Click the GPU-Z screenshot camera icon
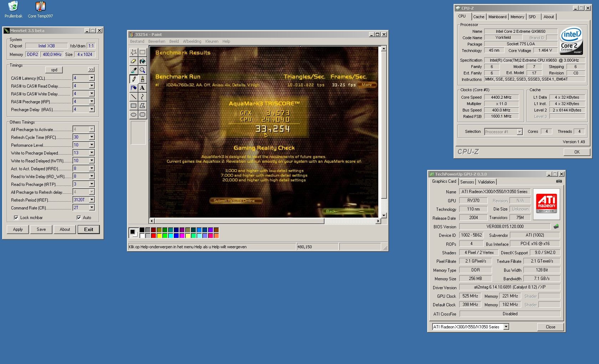The image size is (599, 364). click(x=559, y=181)
